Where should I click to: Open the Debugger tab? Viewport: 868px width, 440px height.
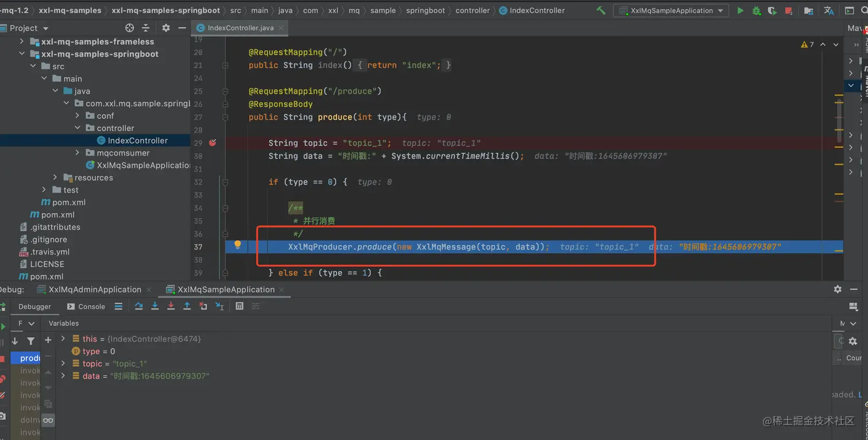34,306
